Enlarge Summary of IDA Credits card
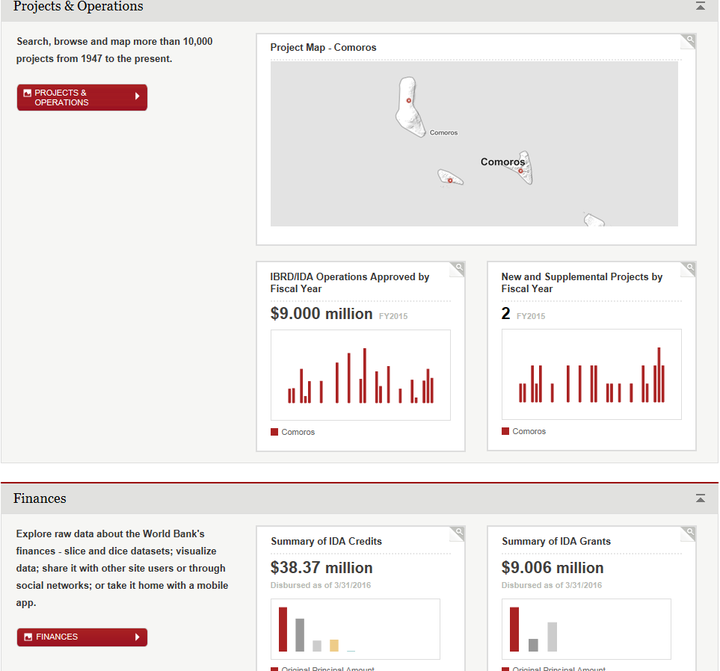The height and width of the screenshot is (671, 720). click(457, 534)
